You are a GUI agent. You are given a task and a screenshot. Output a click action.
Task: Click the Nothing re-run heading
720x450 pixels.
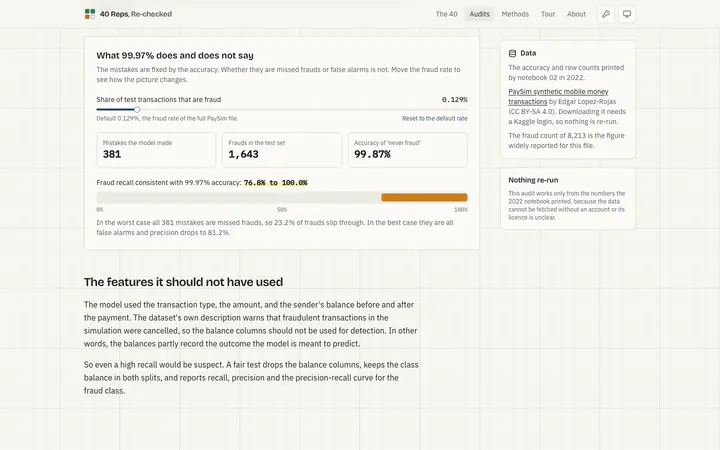click(x=533, y=180)
